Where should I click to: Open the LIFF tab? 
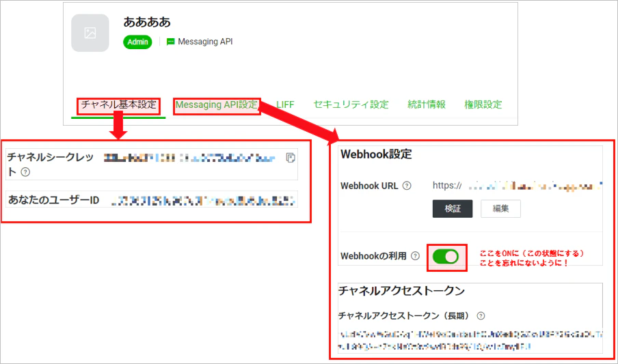click(285, 104)
